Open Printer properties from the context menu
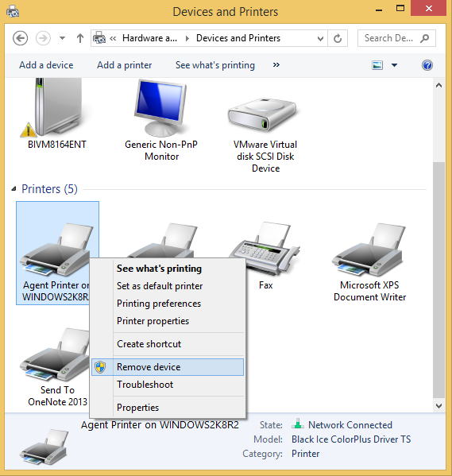This screenshot has width=452, height=476. click(168, 321)
